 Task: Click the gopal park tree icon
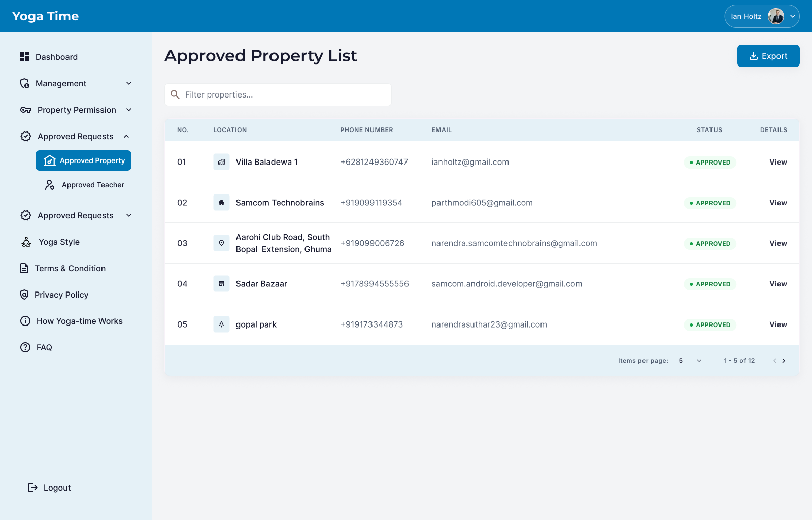click(221, 324)
